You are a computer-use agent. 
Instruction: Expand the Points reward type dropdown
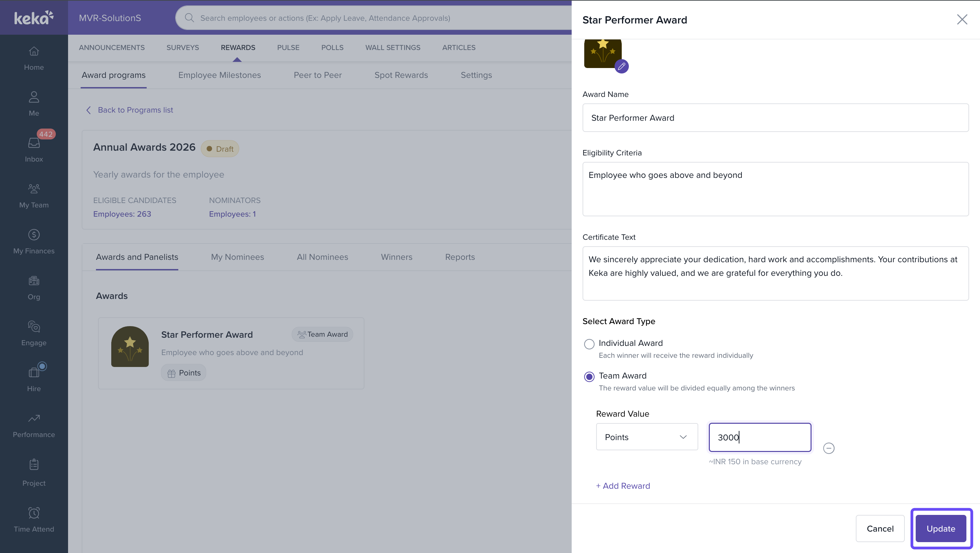(x=647, y=437)
